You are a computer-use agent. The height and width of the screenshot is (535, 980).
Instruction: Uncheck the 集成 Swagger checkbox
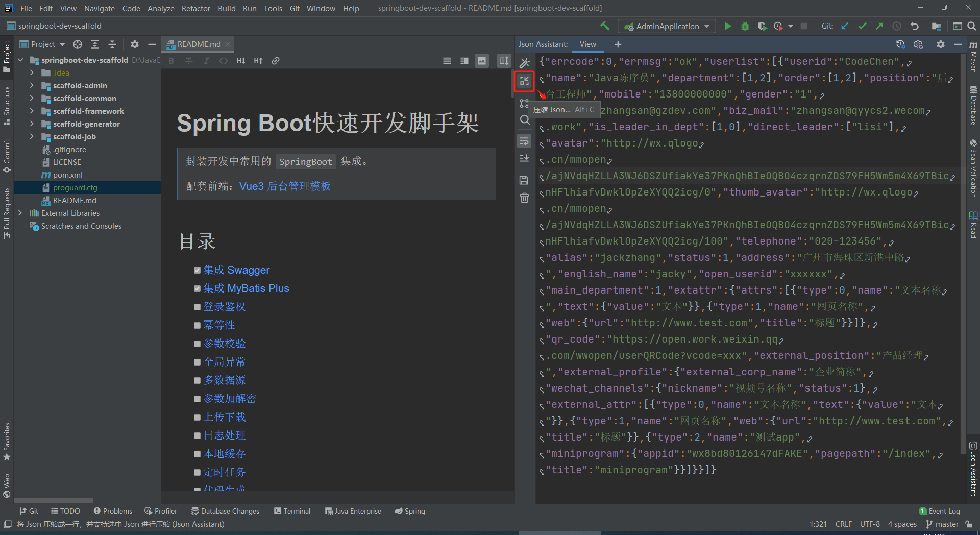click(198, 270)
